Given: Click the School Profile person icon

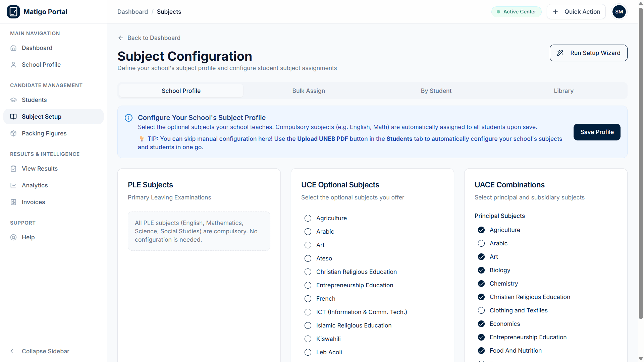Looking at the screenshot, I should tap(13, 65).
